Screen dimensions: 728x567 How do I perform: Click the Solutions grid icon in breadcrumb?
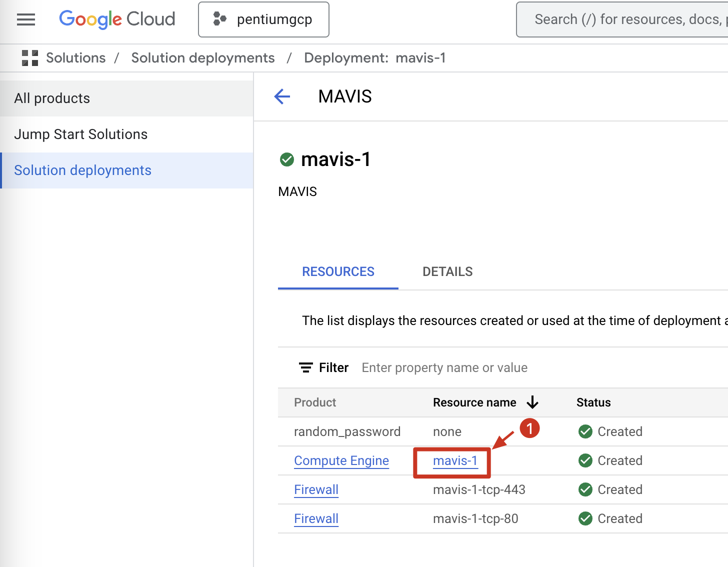tap(30, 58)
